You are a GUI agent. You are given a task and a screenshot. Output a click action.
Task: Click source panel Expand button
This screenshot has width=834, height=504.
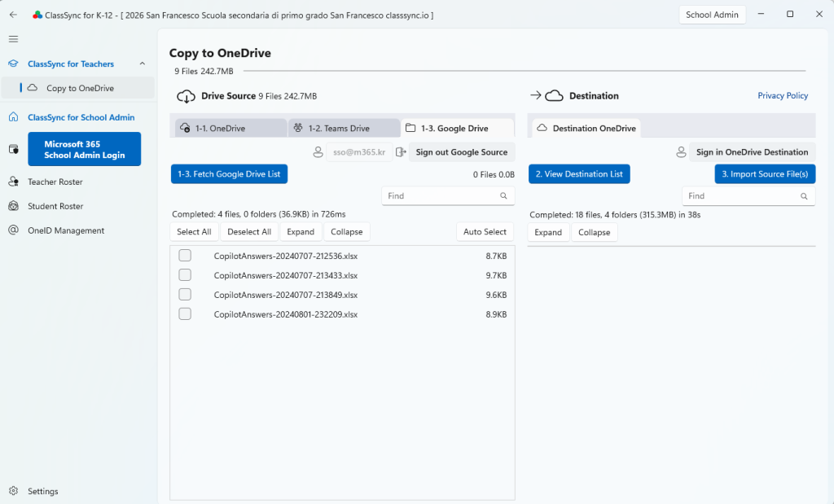(x=301, y=232)
